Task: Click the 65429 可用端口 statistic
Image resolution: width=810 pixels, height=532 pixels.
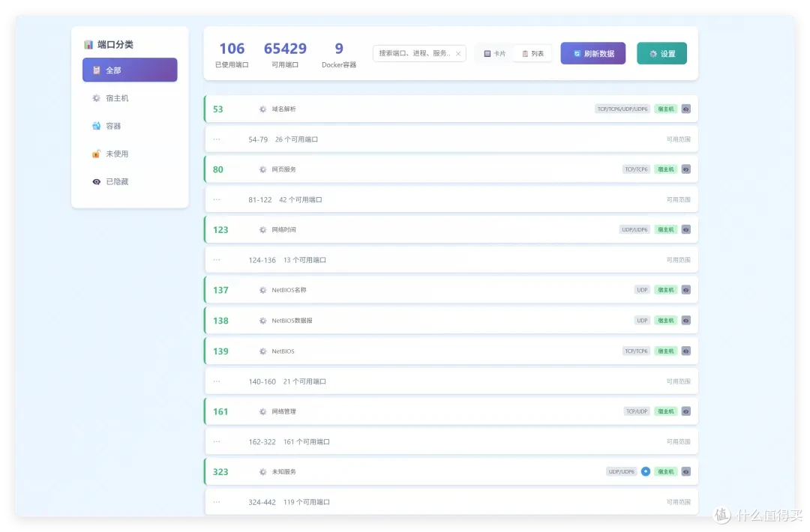Action: [x=285, y=54]
